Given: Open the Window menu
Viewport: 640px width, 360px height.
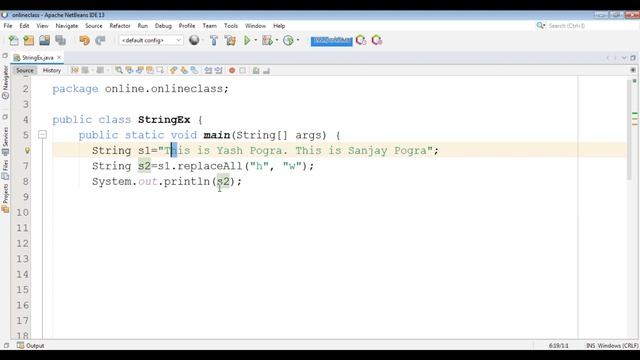Looking at the screenshot, I should click(x=255, y=26).
